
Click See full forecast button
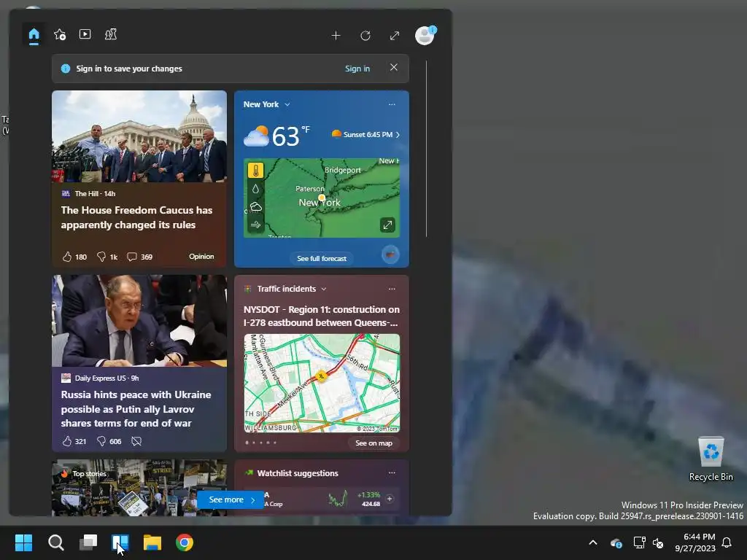point(322,259)
